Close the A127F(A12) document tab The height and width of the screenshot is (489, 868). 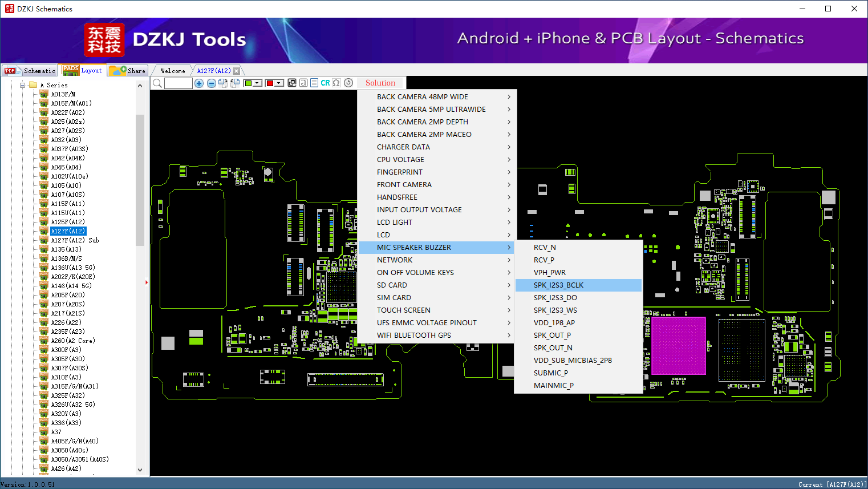tap(237, 71)
